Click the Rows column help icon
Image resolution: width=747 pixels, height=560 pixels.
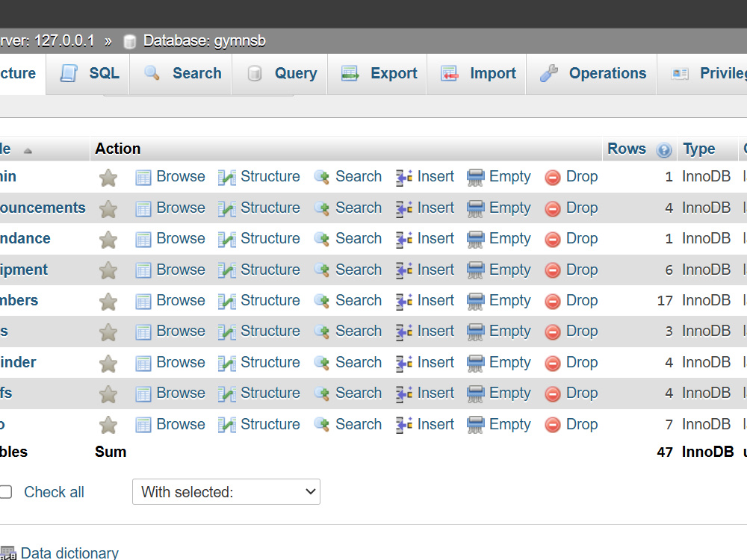tap(663, 150)
